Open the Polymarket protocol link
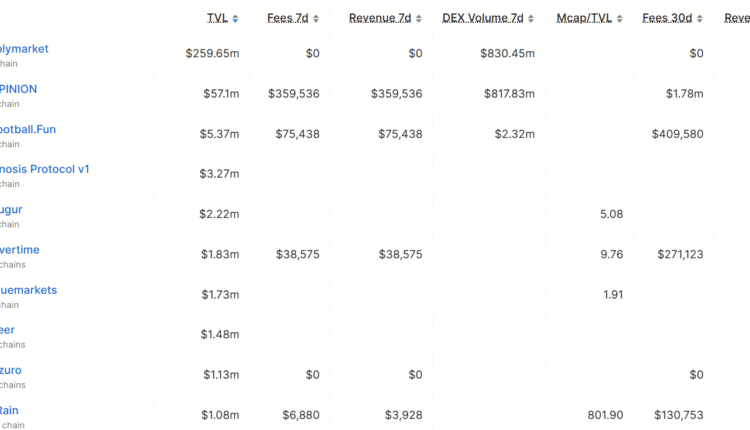The image size is (750, 430). pos(24,49)
